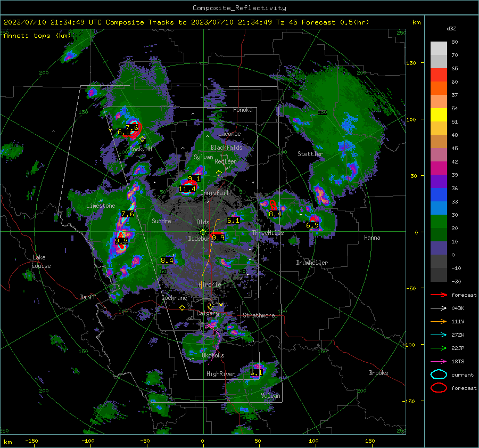Viewport: 479px width, 448px height.
Task: Click the Vulcan city label
Action: [x=271, y=396]
